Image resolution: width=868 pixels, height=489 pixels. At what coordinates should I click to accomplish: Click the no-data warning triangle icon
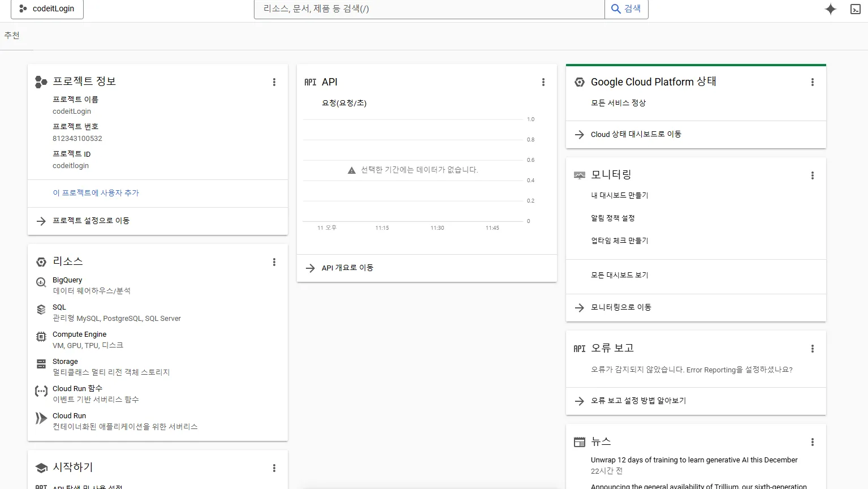pyautogui.click(x=352, y=170)
